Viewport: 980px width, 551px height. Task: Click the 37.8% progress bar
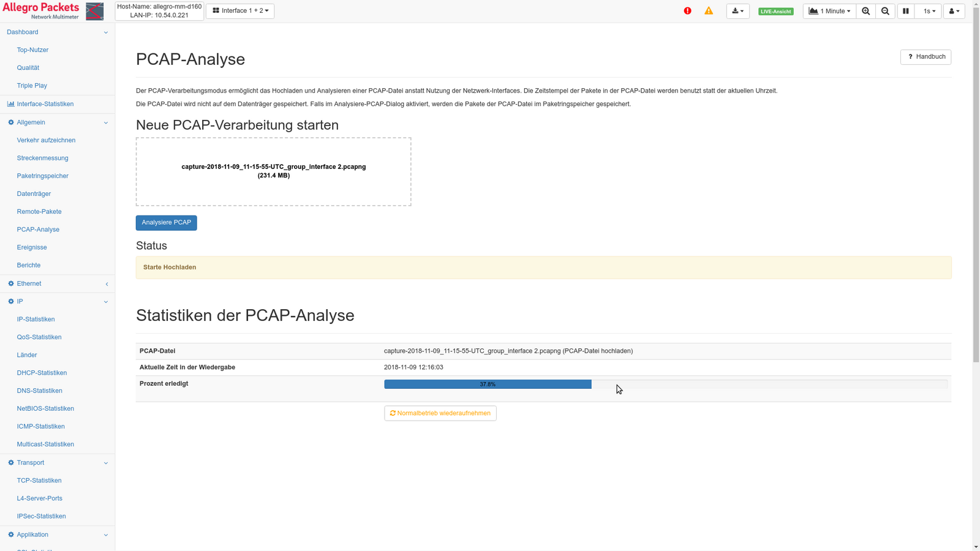click(x=488, y=384)
